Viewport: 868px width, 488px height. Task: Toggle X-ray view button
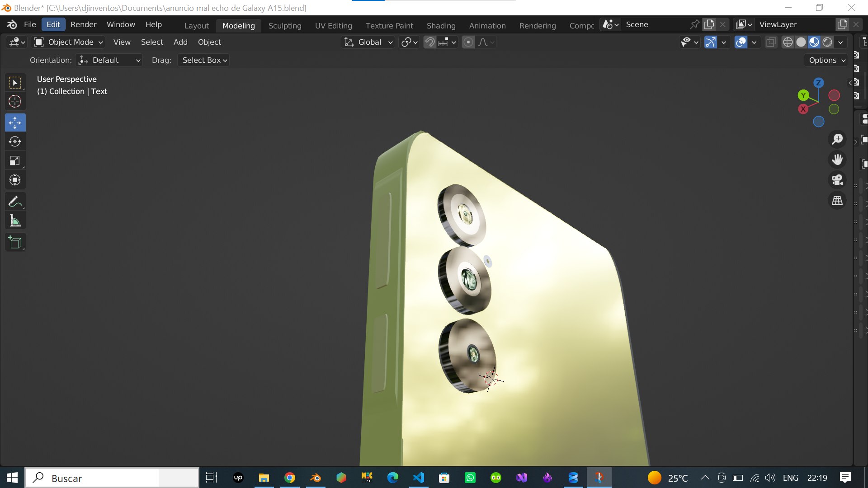point(771,42)
